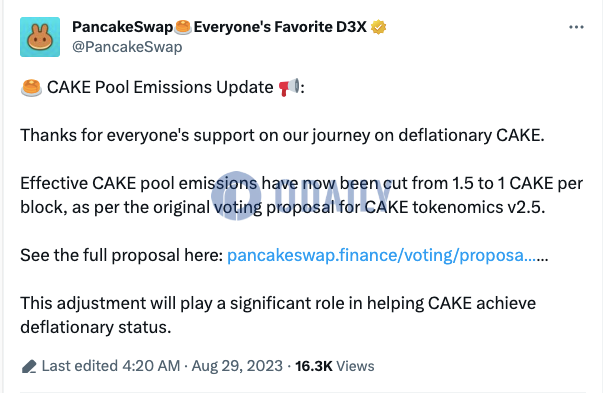Viewport: 604px width, 393px height.
Task: Click the CAKE Pool Emissions Update heading
Action: pos(160,87)
